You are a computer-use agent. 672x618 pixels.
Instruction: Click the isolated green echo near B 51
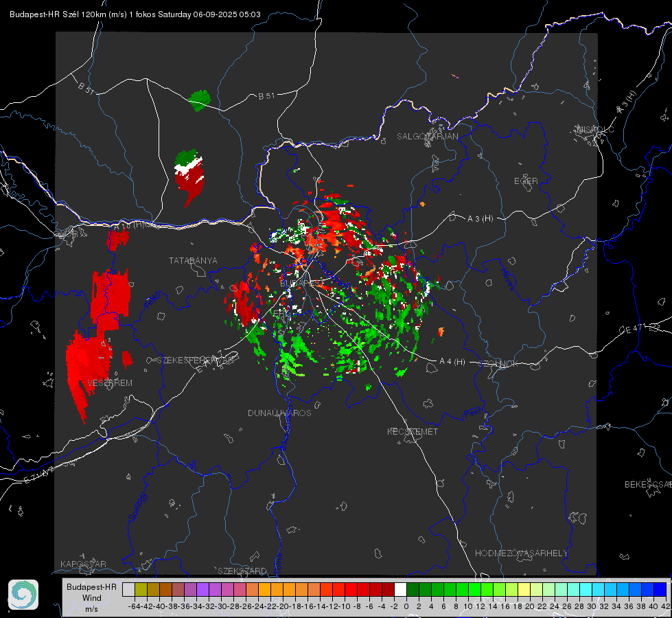point(200,101)
